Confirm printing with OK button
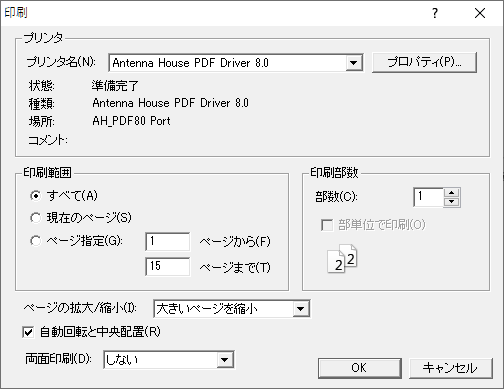Viewport: 504px width, 389px height. coord(360,368)
